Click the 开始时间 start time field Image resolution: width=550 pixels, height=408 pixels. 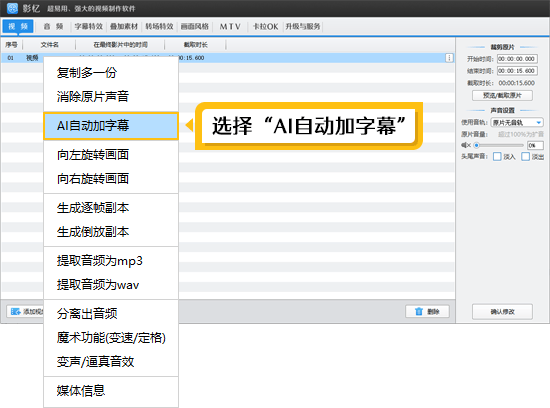pyautogui.click(x=517, y=59)
